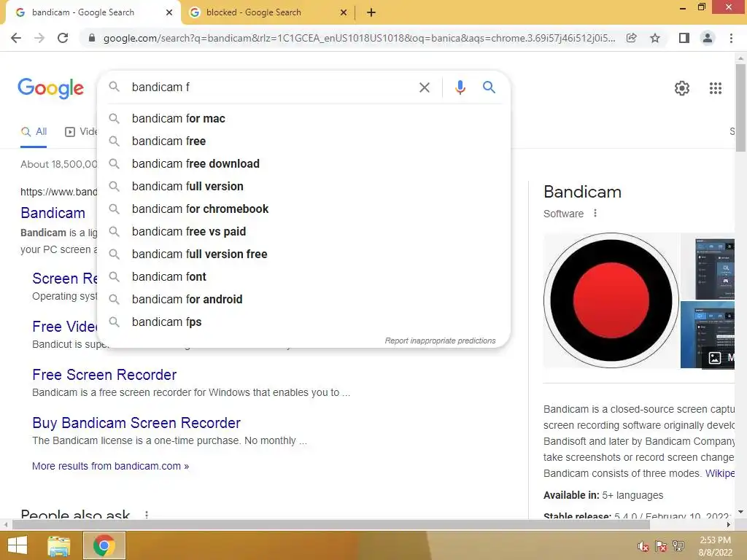The height and width of the screenshot is (560, 747).
Task: Open Action Center flag tray icon
Action: [660, 546]
